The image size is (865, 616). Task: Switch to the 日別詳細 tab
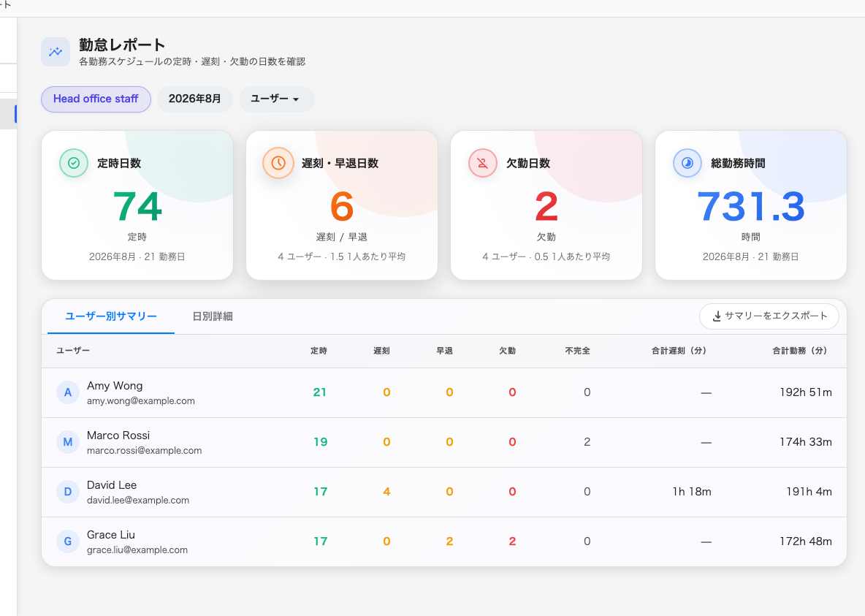pos(213,316)
